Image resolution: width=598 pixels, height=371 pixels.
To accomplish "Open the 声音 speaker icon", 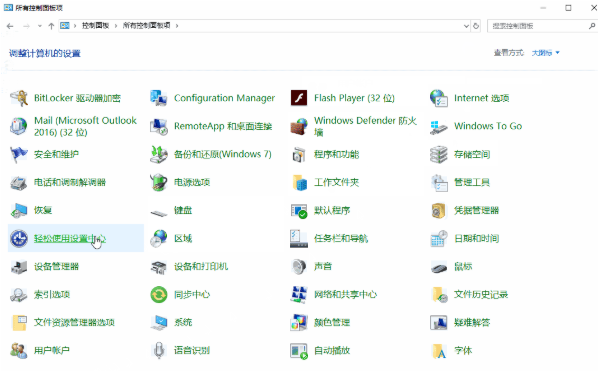I will [299, 267].
